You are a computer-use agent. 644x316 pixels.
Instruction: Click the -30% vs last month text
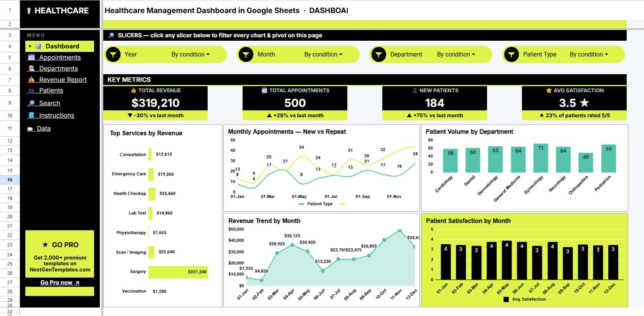point(155,116)
